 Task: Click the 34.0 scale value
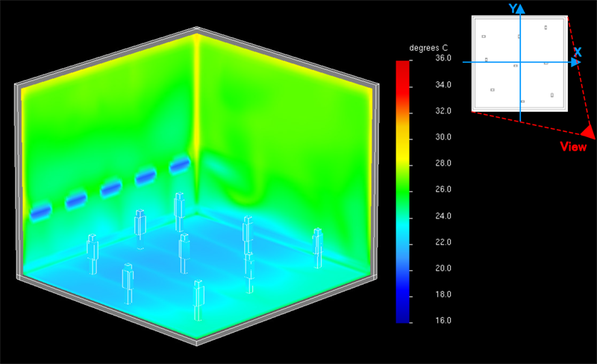[x=443, y=84]
